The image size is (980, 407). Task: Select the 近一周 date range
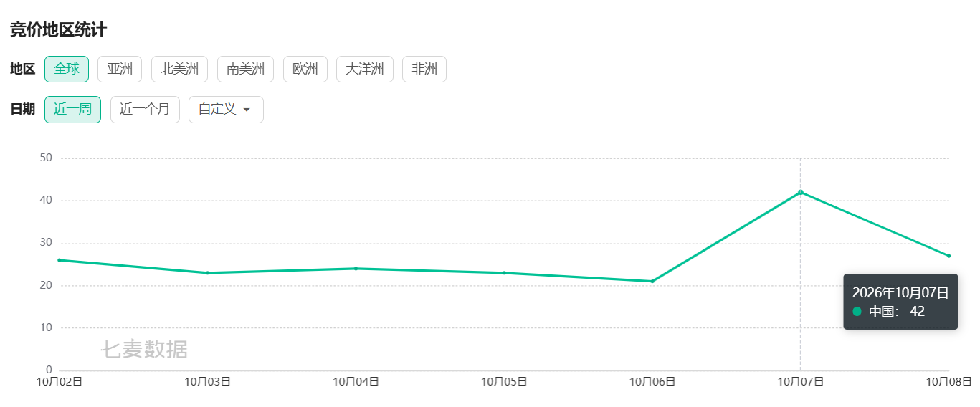72,110
